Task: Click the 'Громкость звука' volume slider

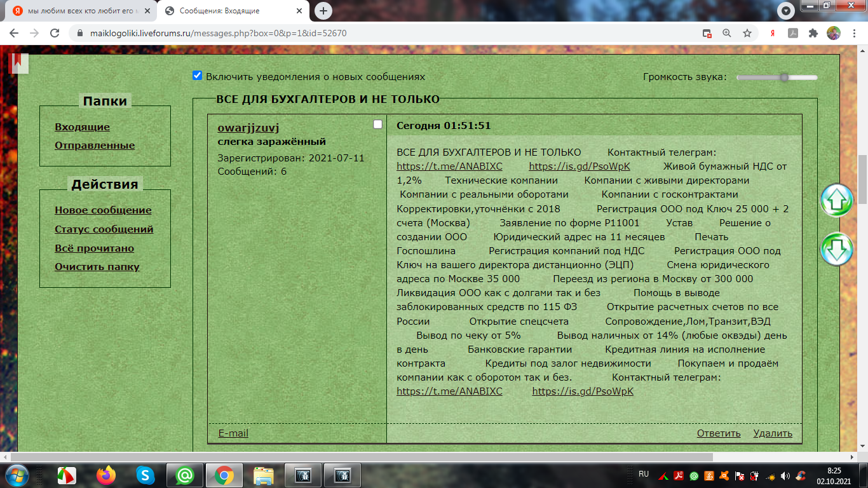Action: click(777, 77)
